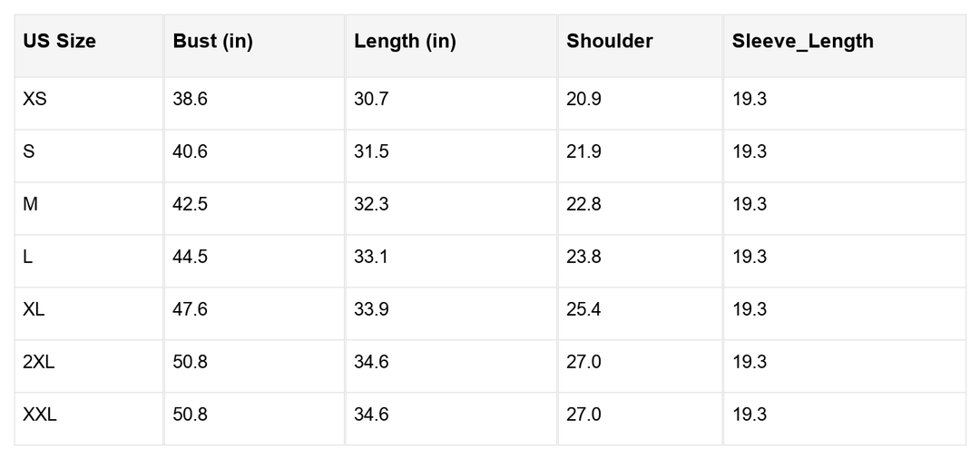Click the length value 31.5
The image size is (980, 459).
pos(371,151)
